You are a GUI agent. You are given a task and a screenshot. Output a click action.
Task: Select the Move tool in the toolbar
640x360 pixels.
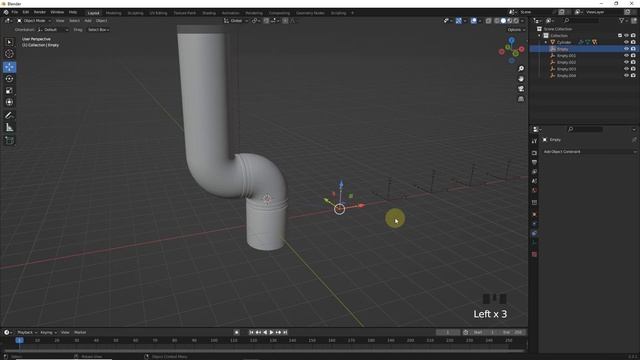click(x=9, y=67)
